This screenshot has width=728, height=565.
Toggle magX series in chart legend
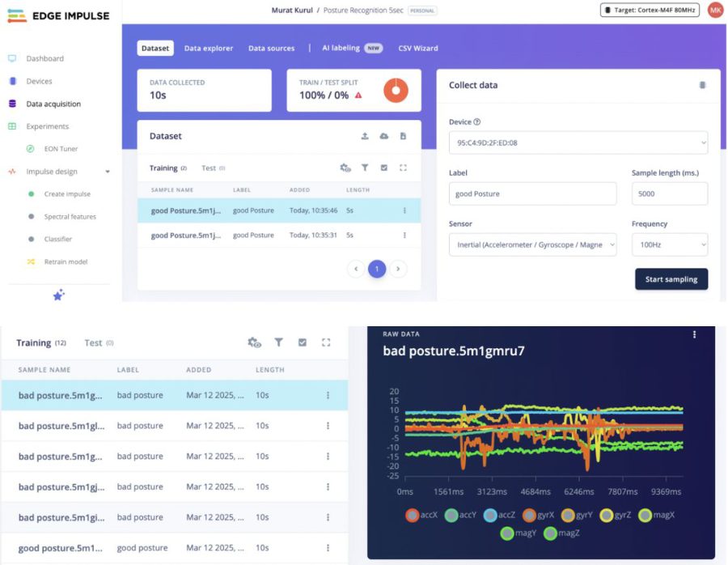(657, 515)
